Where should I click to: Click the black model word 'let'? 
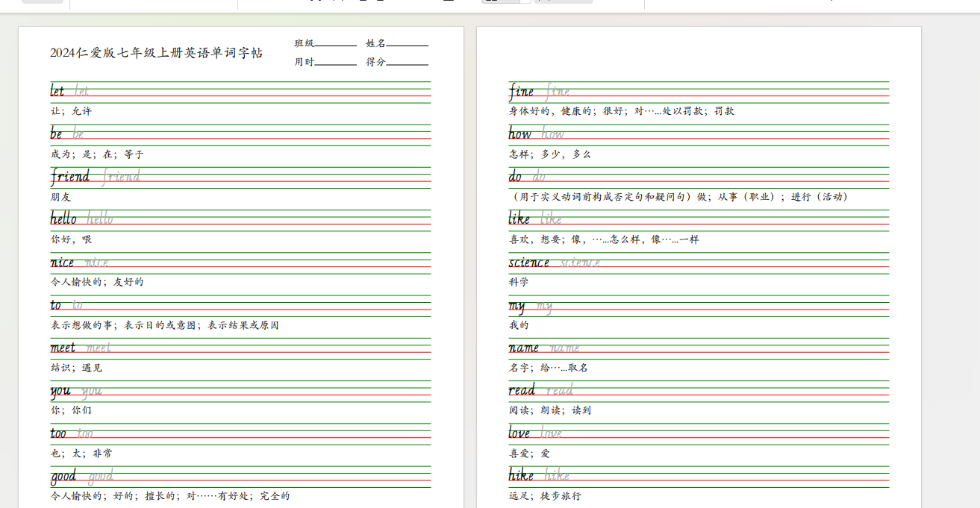57,91
